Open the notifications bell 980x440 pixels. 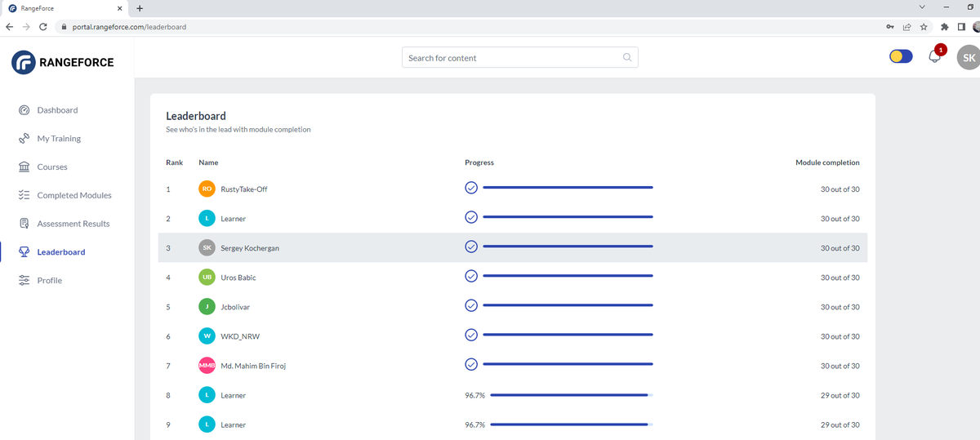(x=935, y=57)
